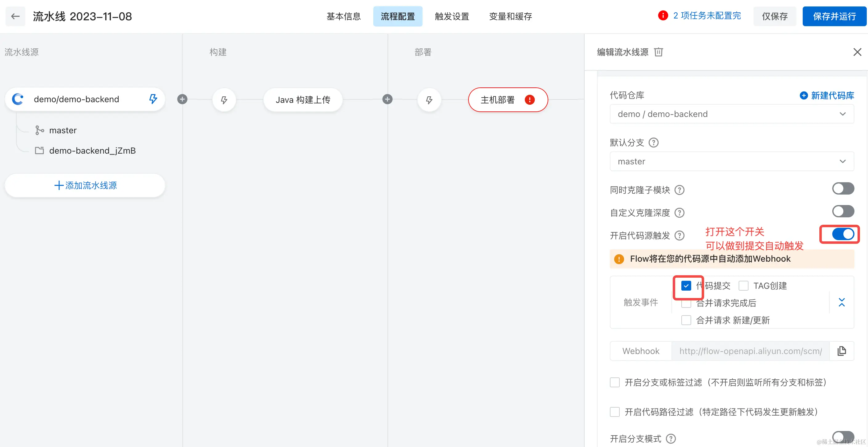Click help icon next to 默认分支
This screenshot has width=868, height=447.
pyautogui.click(x=653, y=143)
